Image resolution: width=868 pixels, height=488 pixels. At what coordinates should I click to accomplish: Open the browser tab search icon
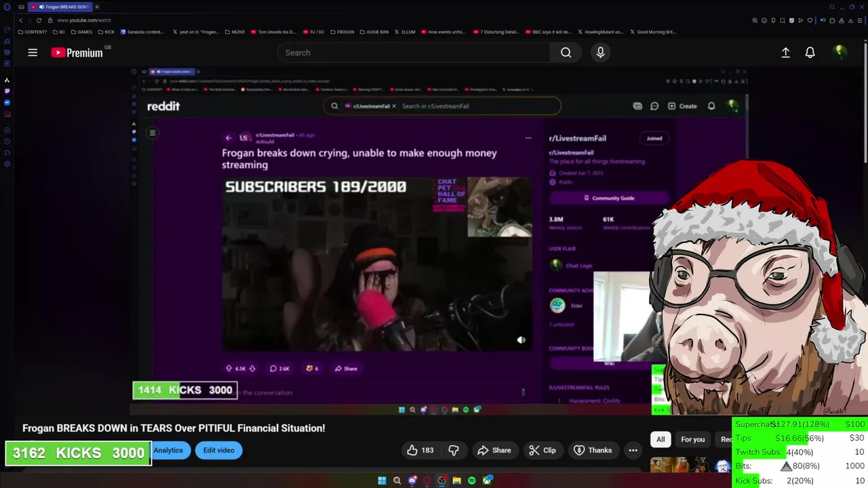(x=832, y=7)
